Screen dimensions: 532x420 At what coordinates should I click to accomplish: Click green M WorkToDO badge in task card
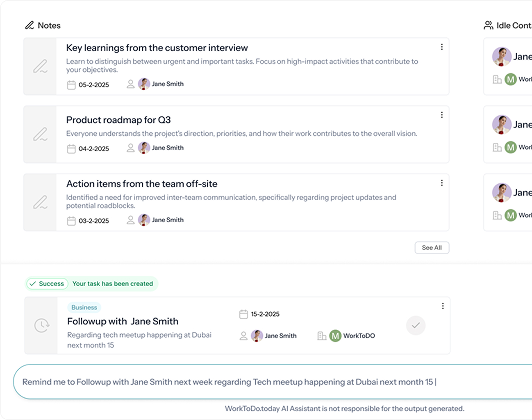pyautogui.click(x=335, y=336)
